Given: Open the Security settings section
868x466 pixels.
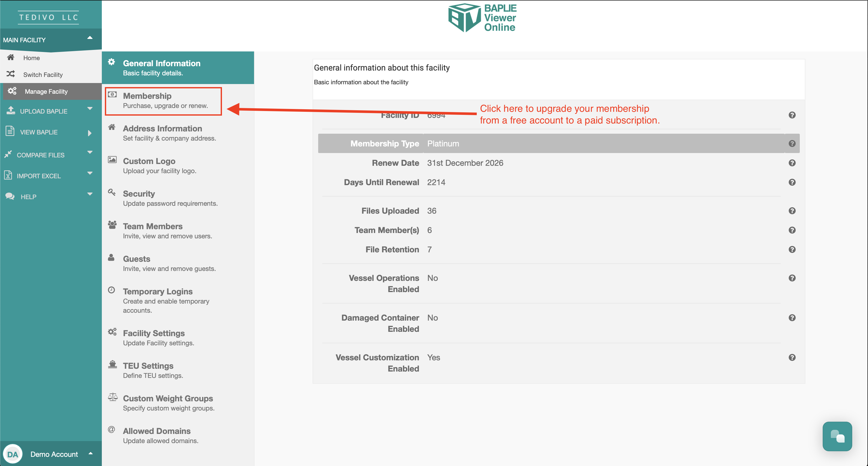Looking at the screenshot, I should click(x=170, y=198).
